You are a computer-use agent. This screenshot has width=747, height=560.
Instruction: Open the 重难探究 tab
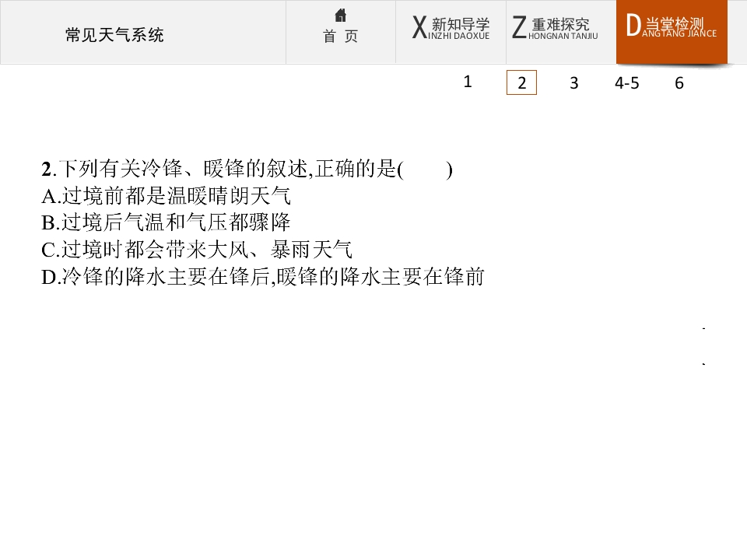click(561, 32)
